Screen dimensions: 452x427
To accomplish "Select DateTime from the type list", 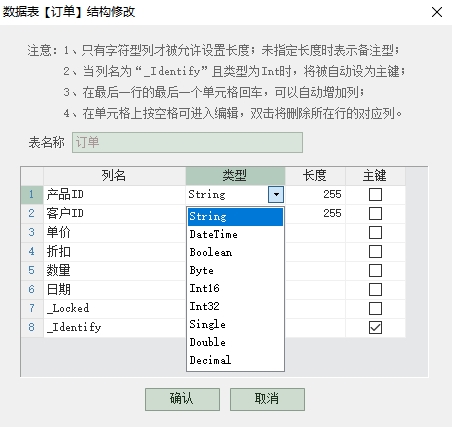I will click(235, 235).
